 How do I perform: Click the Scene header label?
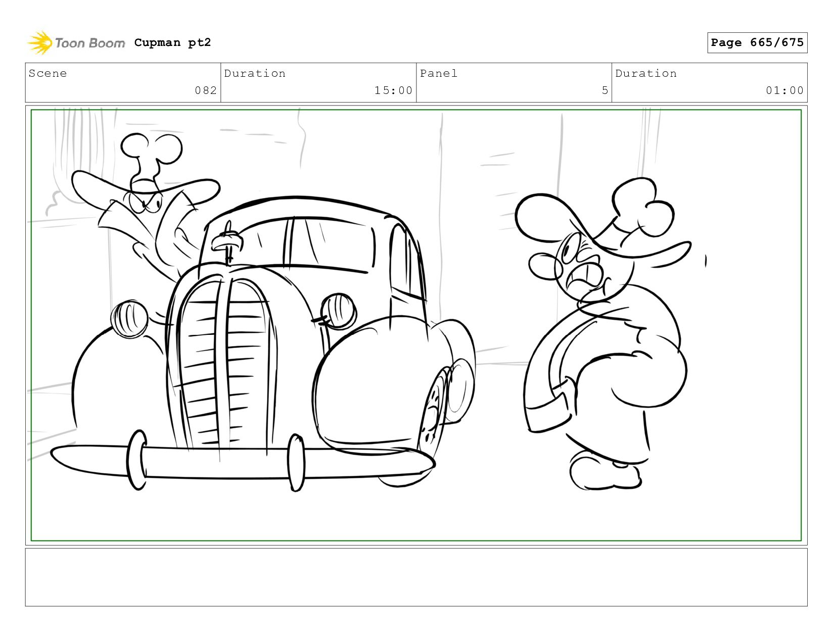pos(48,73)
